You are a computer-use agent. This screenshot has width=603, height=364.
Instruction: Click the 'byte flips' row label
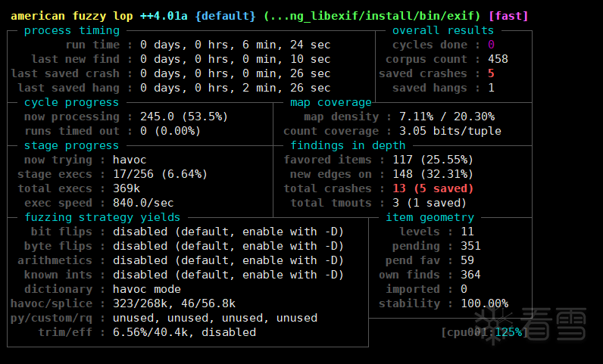[58, 246]
